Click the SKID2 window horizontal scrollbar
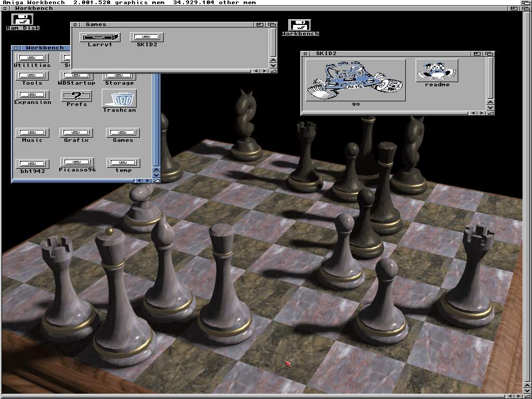This screenshot has height=399, width=532. point(386,113)
